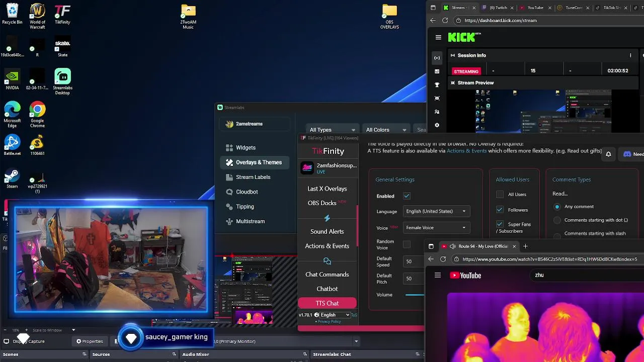Uncheck the Followers checkbox
The width and height of the screenshot is (644, 362).
500,210
